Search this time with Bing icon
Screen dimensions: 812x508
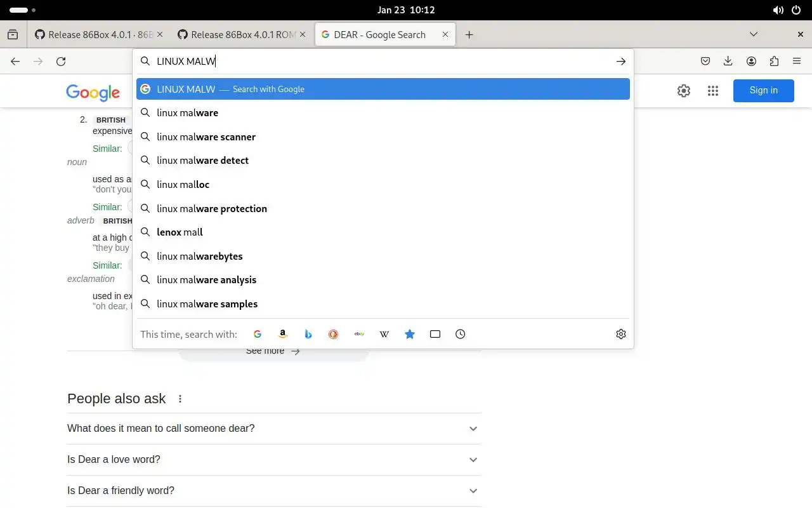[x=308, y=334]
